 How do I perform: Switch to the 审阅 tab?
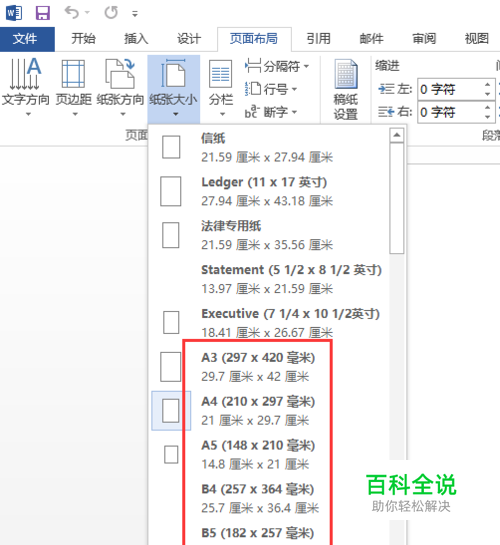pyautogui.click(x=424, y=39)
